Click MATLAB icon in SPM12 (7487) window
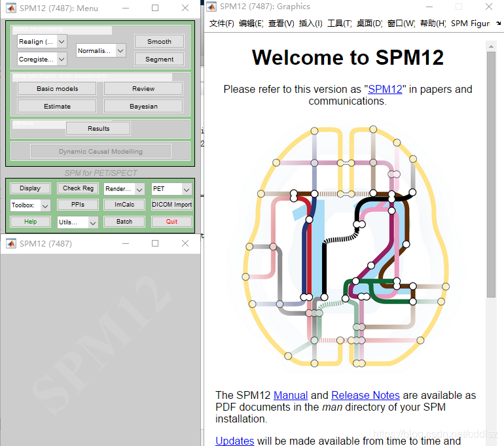 click(11, 243)
